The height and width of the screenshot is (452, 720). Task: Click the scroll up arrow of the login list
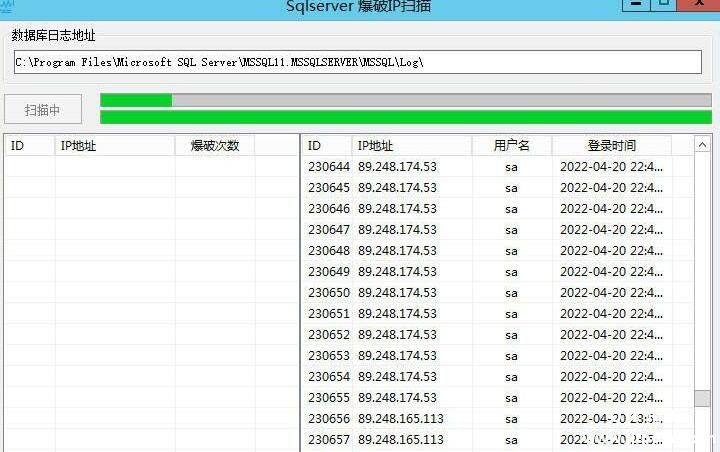coord(702,145)
